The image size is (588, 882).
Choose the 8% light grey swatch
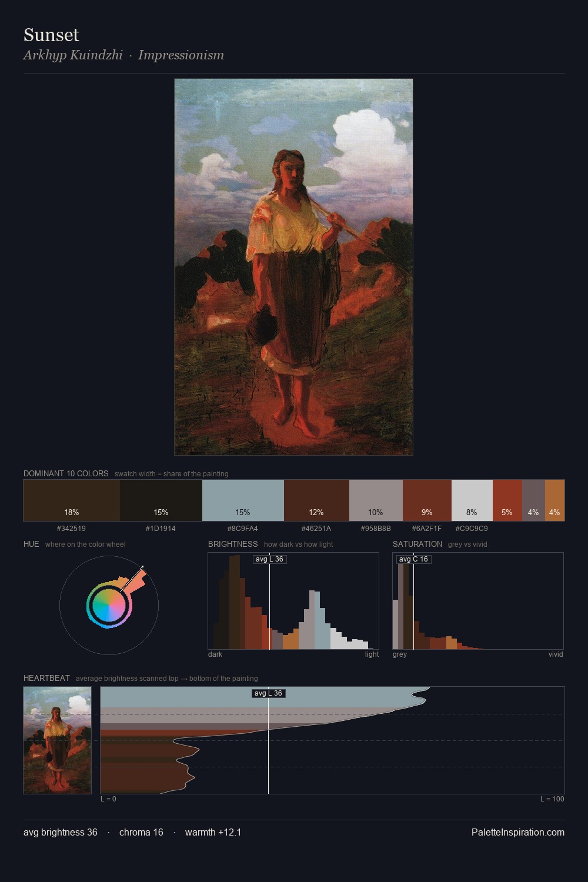[x=472, y=500]
